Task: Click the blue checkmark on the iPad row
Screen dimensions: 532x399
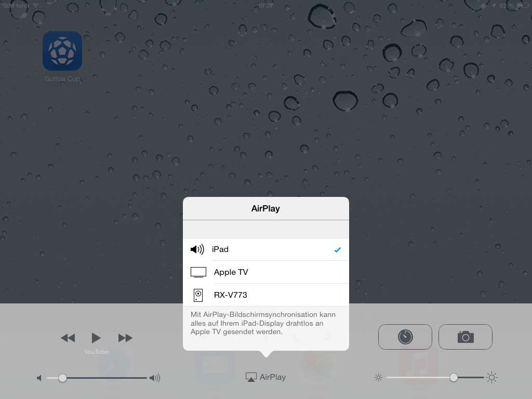Action: click(x=338, y=250)
